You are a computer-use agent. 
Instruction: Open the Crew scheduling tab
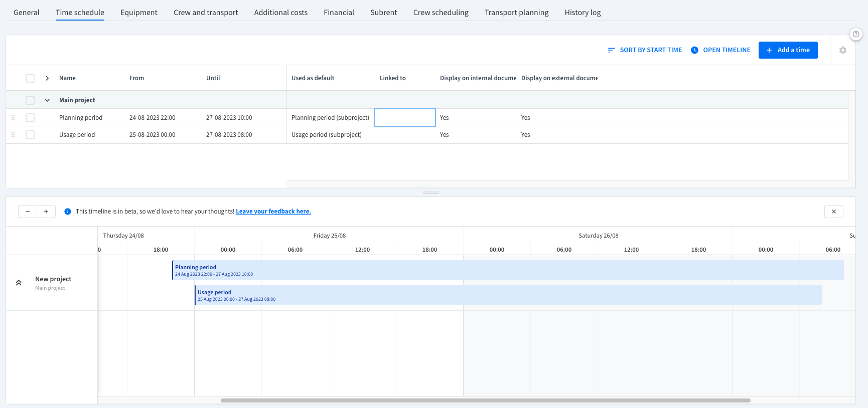tap(441, 13)
